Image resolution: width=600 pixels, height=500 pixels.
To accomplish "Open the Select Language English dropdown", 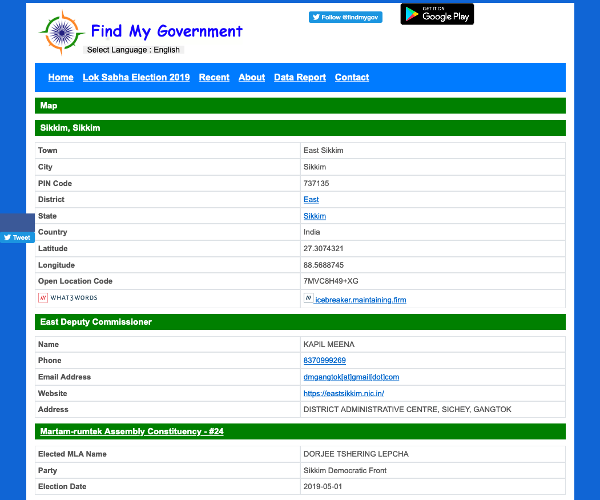I will [134, 50].
